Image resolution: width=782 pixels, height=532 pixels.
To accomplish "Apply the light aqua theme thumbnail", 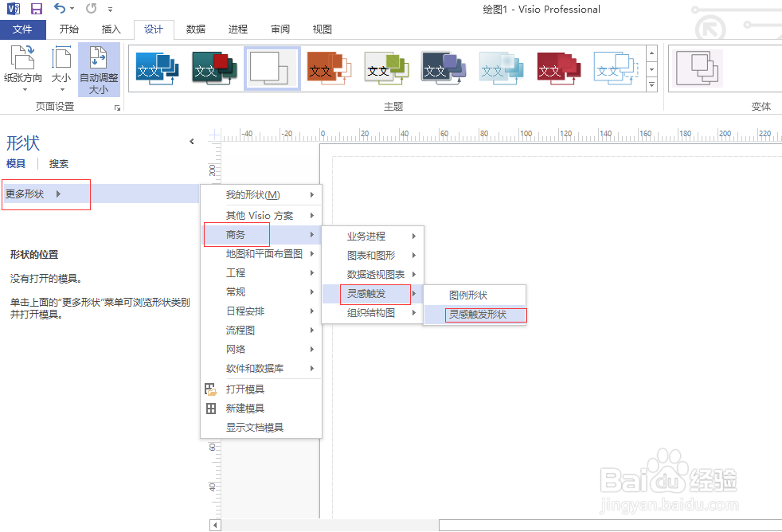I will [501, 68].
